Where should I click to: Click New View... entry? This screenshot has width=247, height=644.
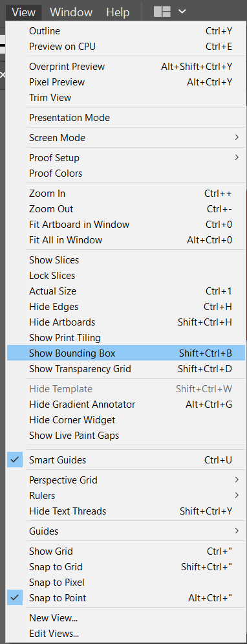(x=126, y=617)
